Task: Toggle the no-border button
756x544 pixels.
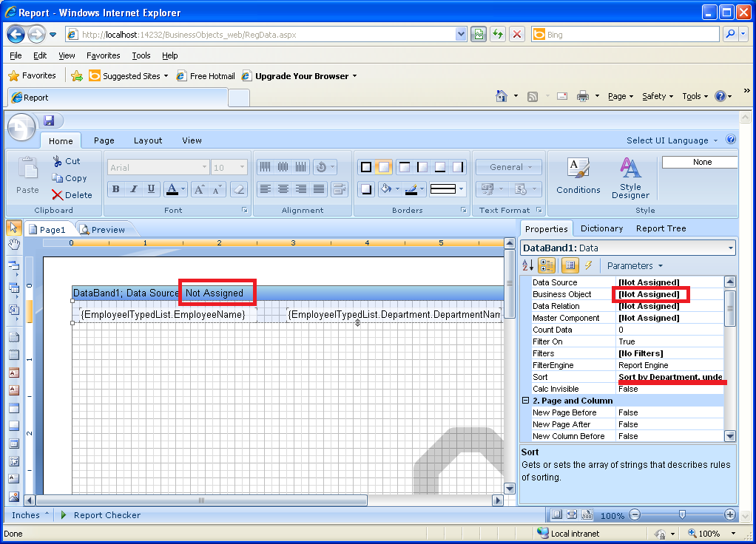Action: coord(383,167)
